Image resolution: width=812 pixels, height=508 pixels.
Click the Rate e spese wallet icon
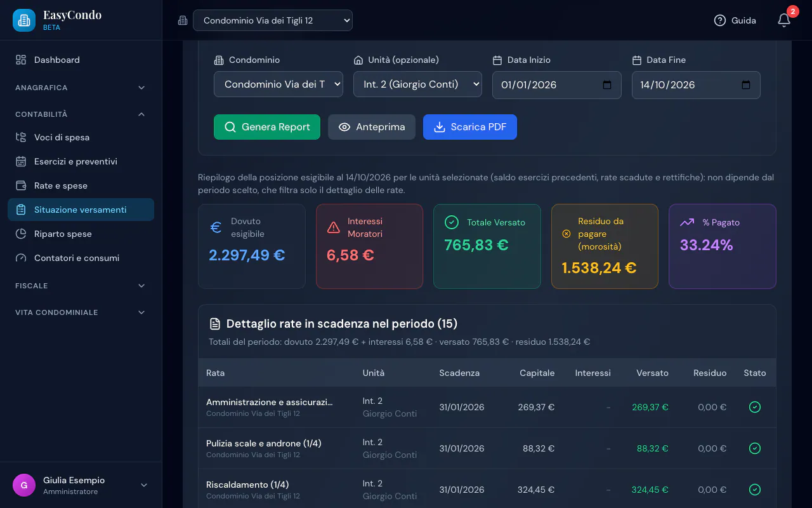tap(21, 185)
